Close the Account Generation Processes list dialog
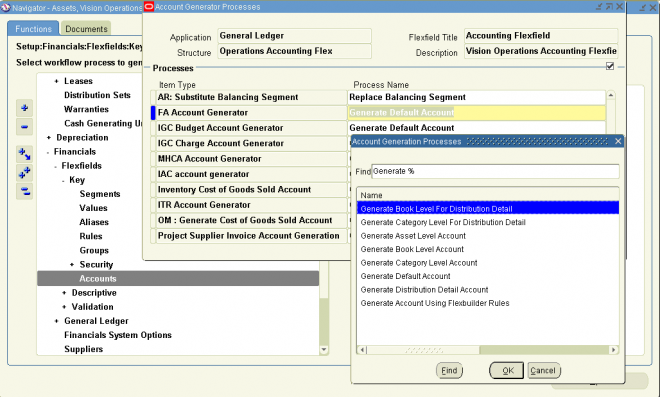Screen dimensions: 660x397 coord(618,141)
